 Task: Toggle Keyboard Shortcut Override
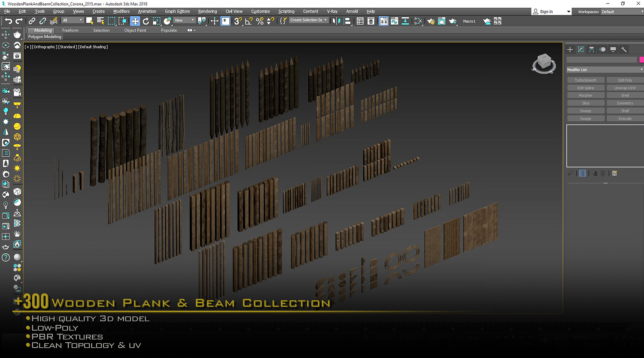[225, 21]
